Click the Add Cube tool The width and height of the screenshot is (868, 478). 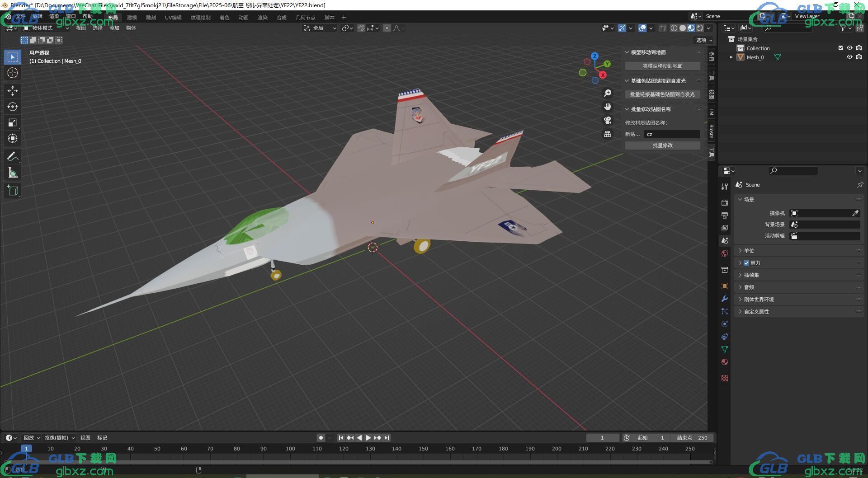[13, 191]
